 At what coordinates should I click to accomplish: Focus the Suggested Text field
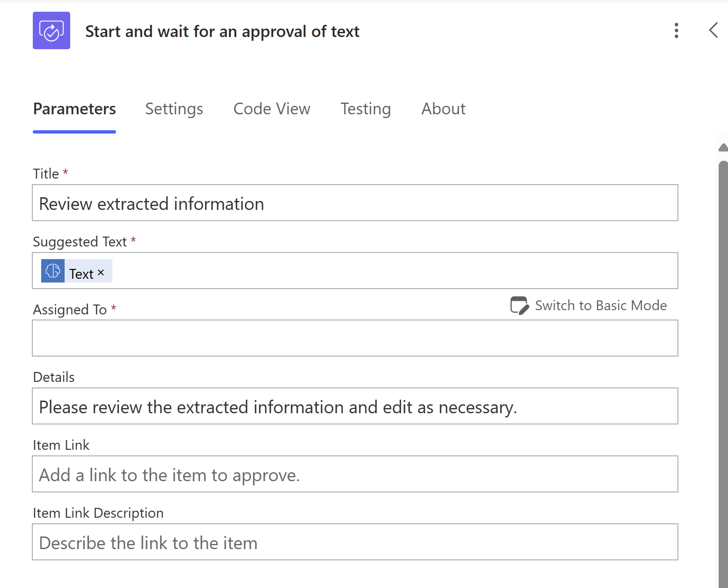click(x=393, y=271)
